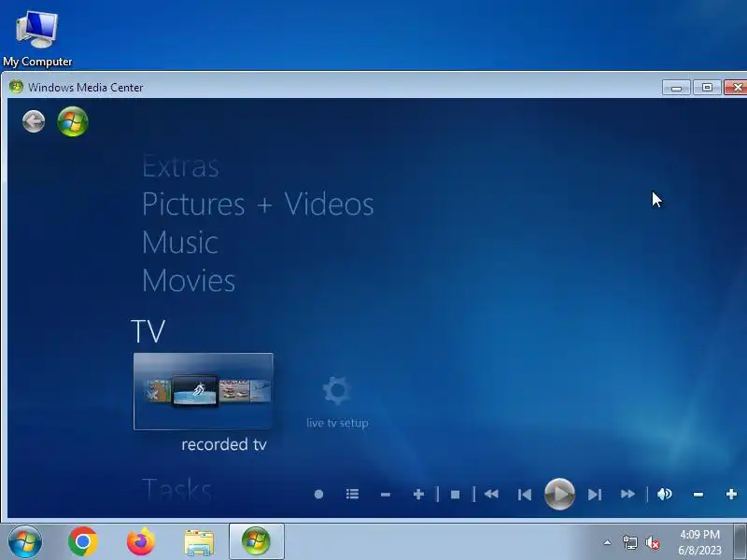Click the Media Center title bar icon

pos(16,87)
